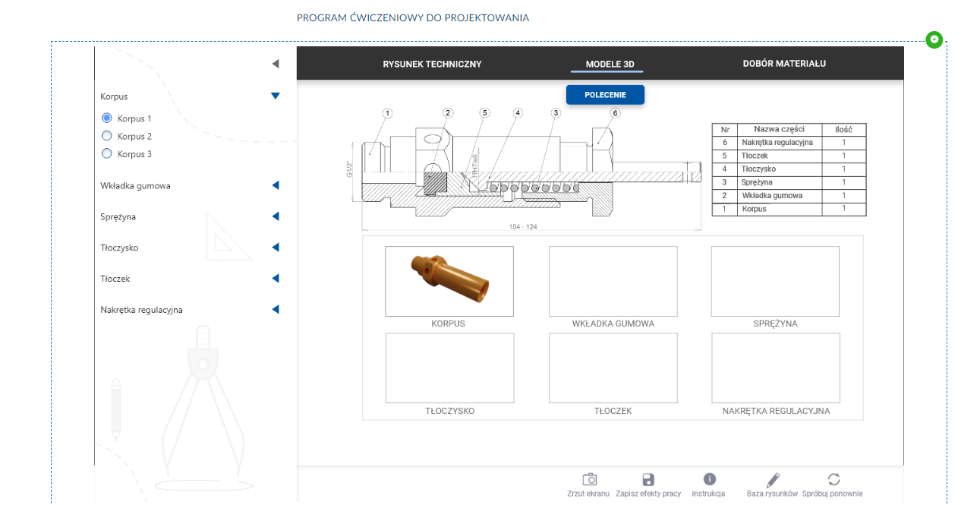
Task: Collapse the Korpus section
Action: pos(275,96)
